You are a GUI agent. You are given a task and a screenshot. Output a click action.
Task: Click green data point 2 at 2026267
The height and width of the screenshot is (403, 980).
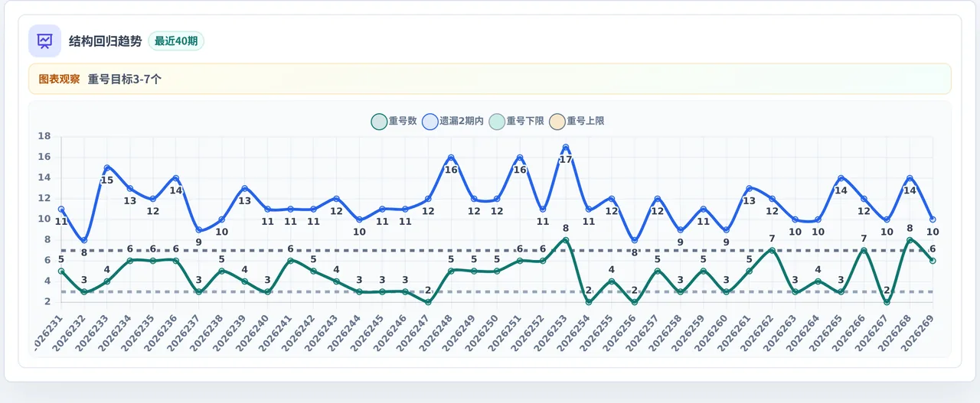pyautogui.click(x=887, y=302)
